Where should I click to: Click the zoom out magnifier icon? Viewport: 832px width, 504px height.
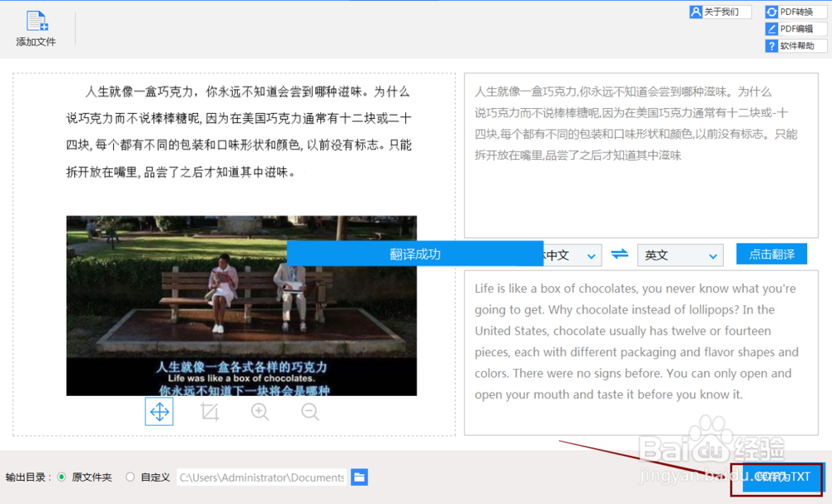[310, 412]
